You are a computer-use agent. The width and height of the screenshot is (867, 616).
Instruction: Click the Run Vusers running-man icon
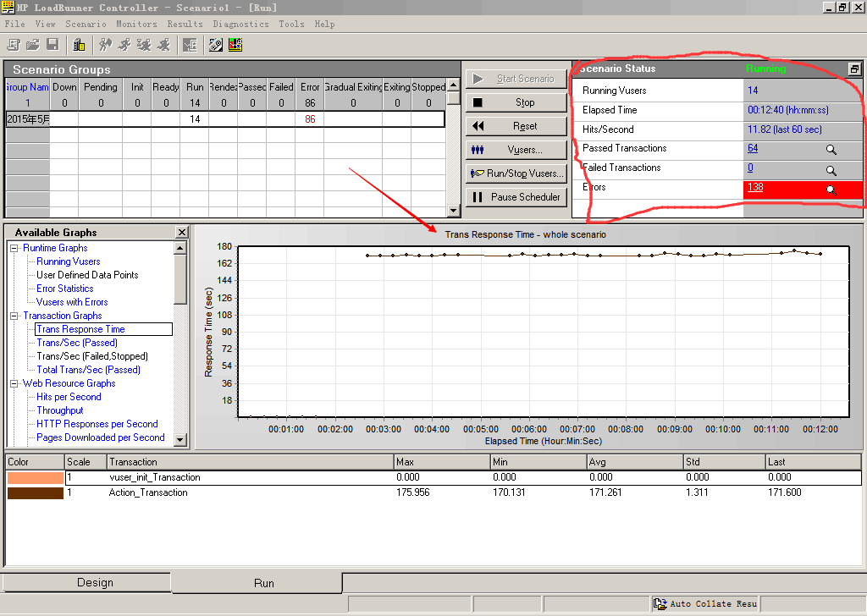124,45
